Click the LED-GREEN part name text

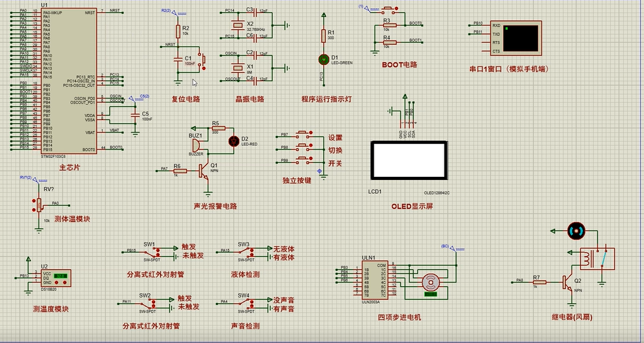click(342, 63)
